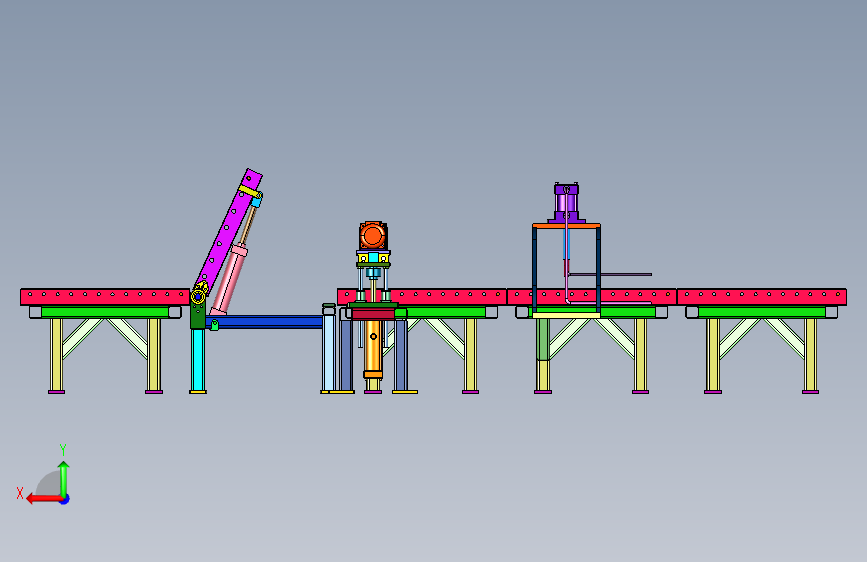Viewport: 867px width, 562px height.
Task: Select the crimson plate under the center station
Action: pyautogui.click(x=373, y=315)
